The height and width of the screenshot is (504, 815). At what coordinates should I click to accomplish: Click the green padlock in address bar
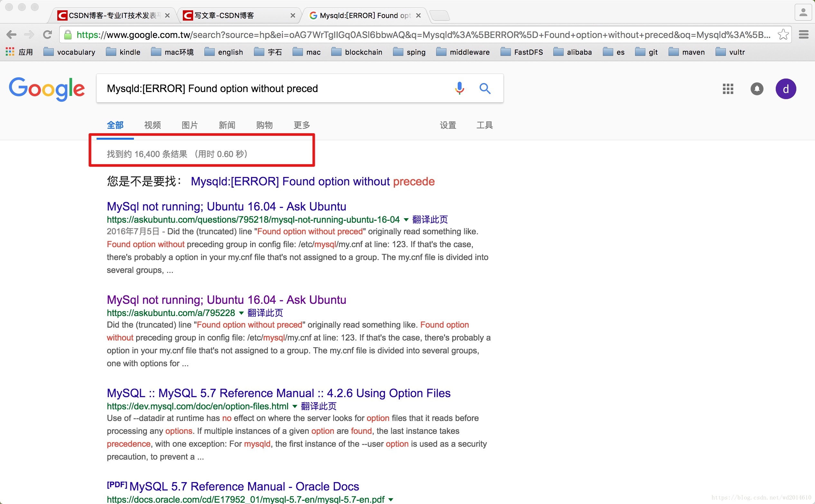pyautogui.click(x=68, y=35)
